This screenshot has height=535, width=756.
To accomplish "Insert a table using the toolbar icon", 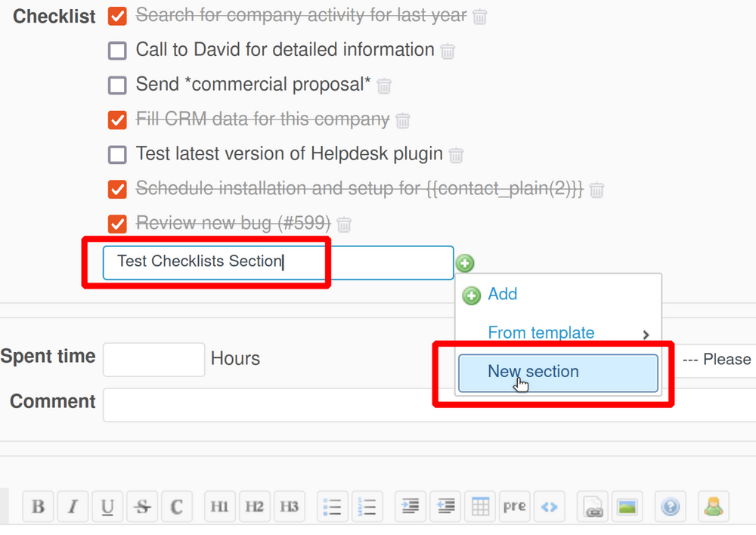I will [479, 506].
